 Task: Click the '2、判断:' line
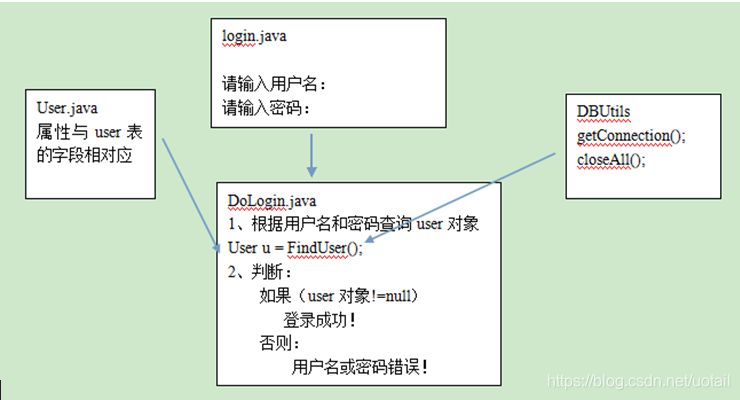pyautogui.click(x=260, y=272)
